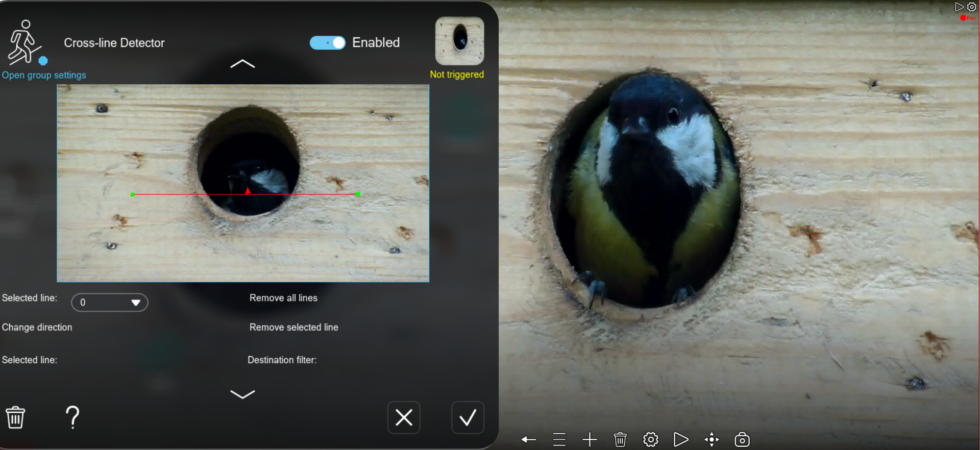
Task: Click Remove selected line
Action: (x=293, y=328)
